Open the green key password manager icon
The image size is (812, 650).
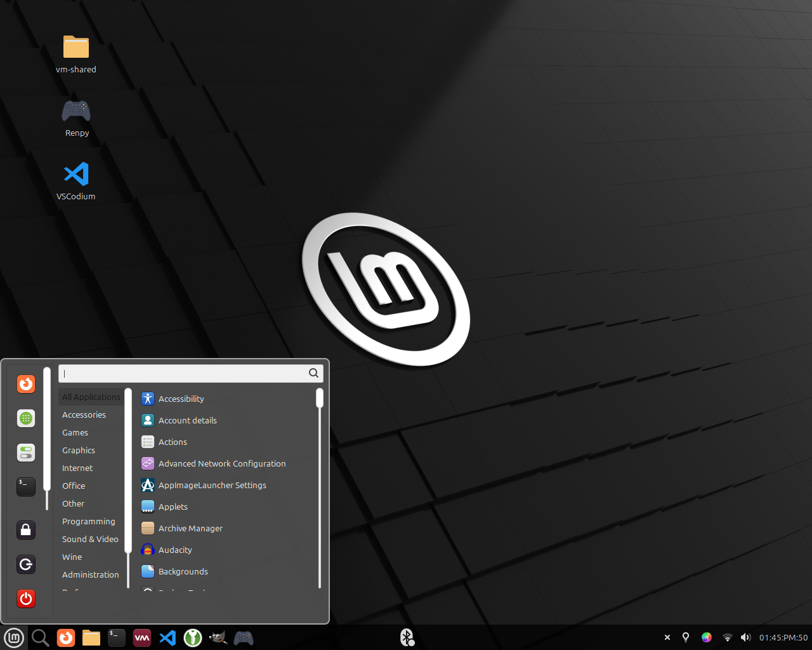pos(193,637)
